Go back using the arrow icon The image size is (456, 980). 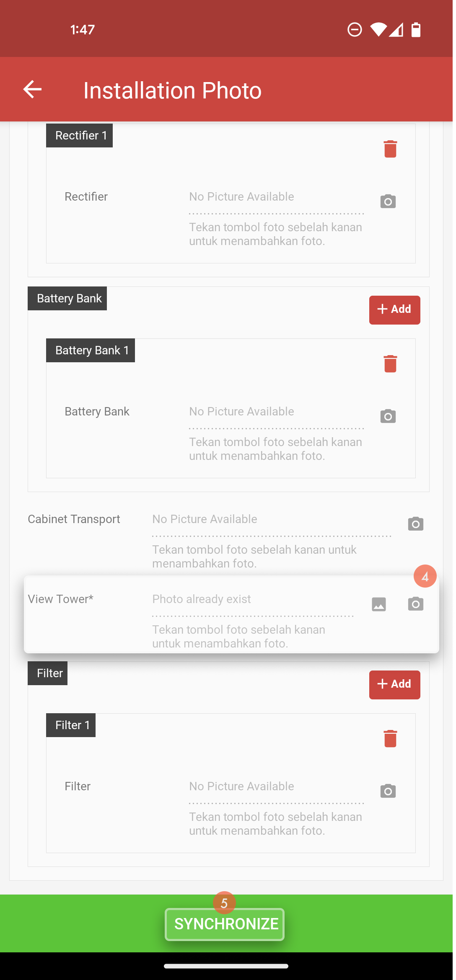pyautogui.click(x=32, y=89)
